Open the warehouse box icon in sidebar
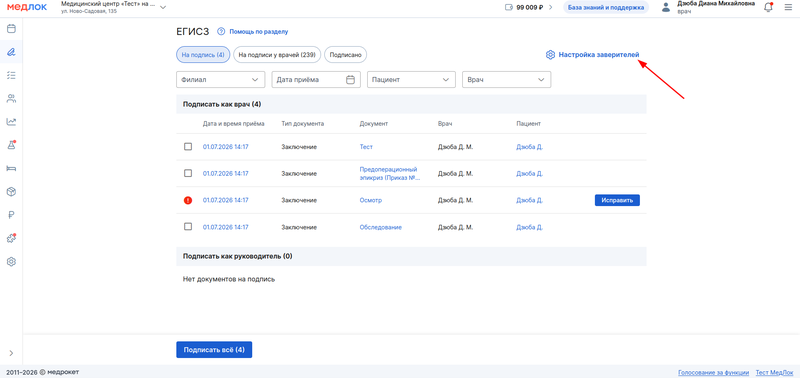Viewport: 800px width, 378px height. [11, 192]
